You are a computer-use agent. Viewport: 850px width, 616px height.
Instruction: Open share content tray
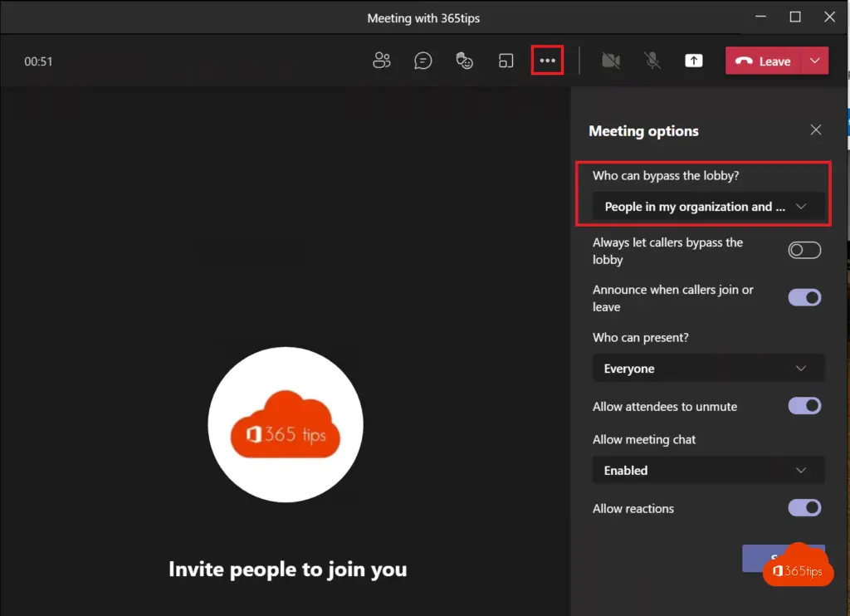(693, 61)
